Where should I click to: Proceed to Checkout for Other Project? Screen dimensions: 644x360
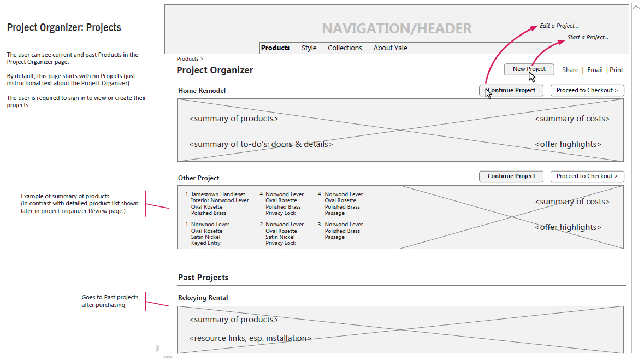(x=587, y=176)
